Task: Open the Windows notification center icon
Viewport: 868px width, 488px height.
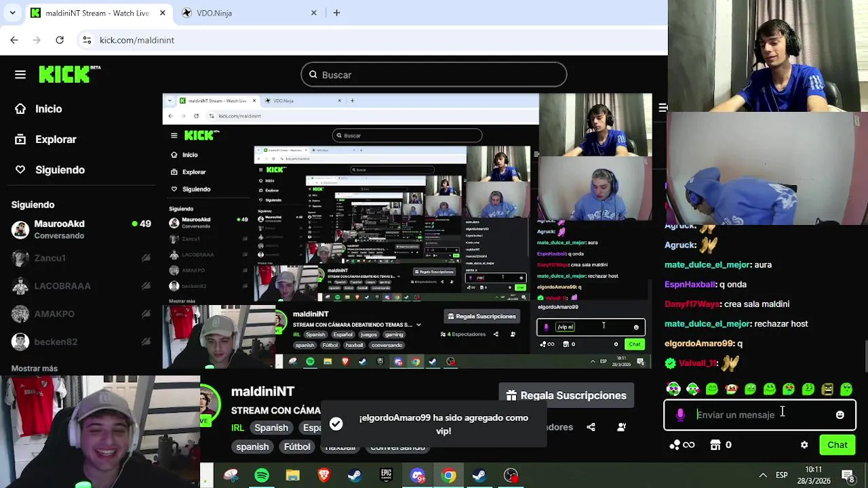Action: tap(850, 476)
